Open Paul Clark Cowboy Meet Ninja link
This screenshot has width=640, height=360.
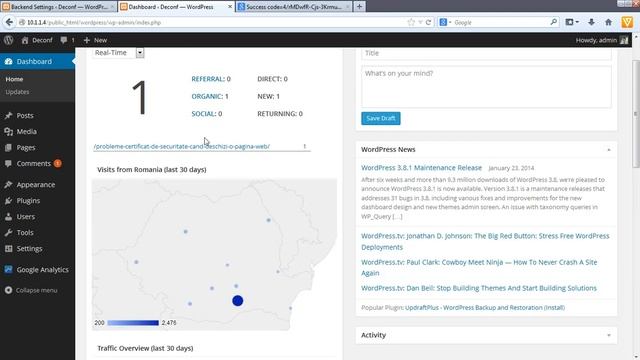point(479,267)
